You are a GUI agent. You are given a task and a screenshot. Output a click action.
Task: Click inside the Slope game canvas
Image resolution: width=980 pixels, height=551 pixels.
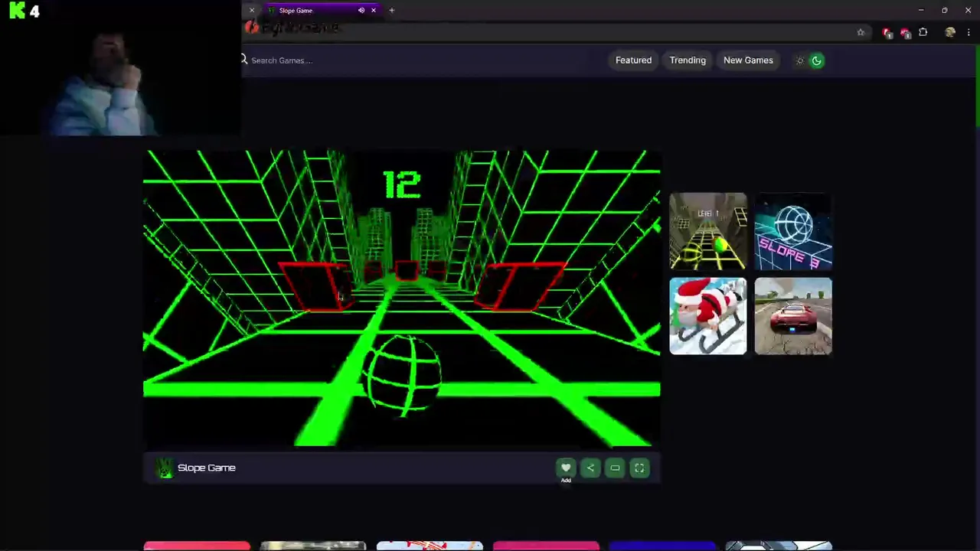click(x=401, y=298)
